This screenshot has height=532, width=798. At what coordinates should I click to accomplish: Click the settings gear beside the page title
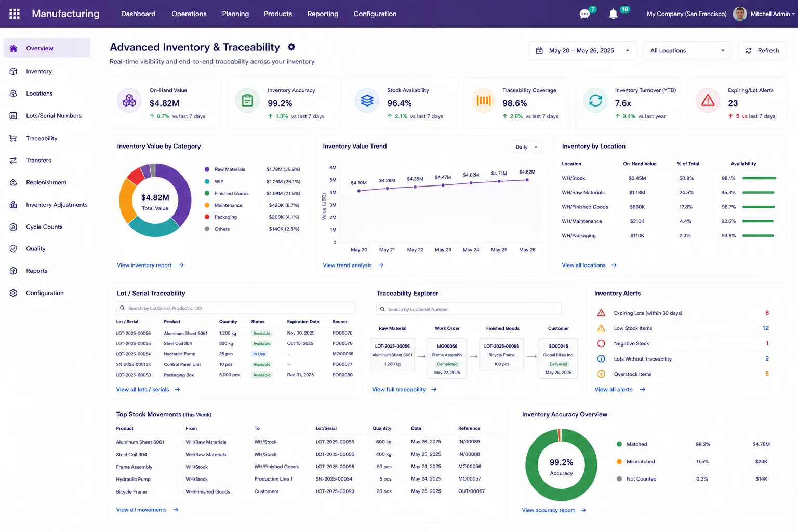click(x=291, y=47)
